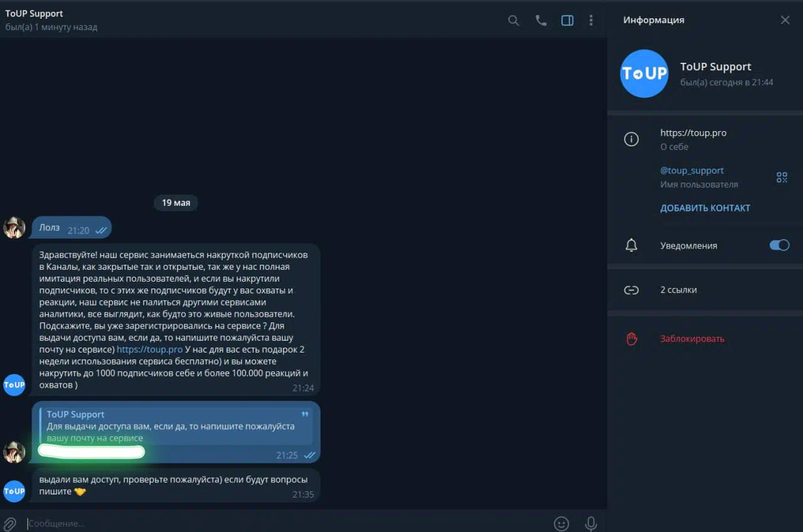Close the Информация panel

[785, 20]
